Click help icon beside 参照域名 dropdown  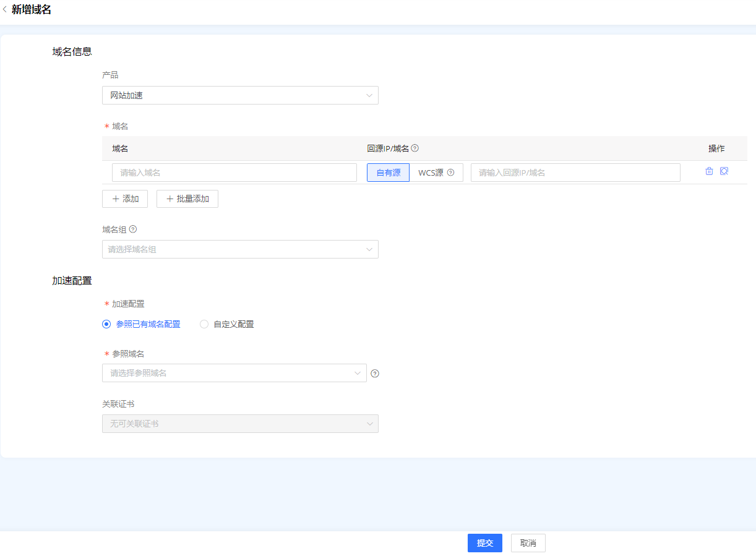click(x=374, y=374)
